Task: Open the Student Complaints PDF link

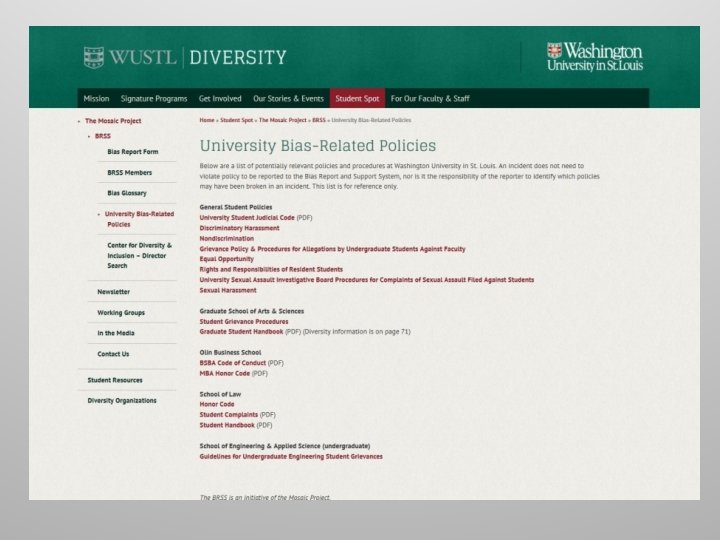Action: tap(229, 415)
